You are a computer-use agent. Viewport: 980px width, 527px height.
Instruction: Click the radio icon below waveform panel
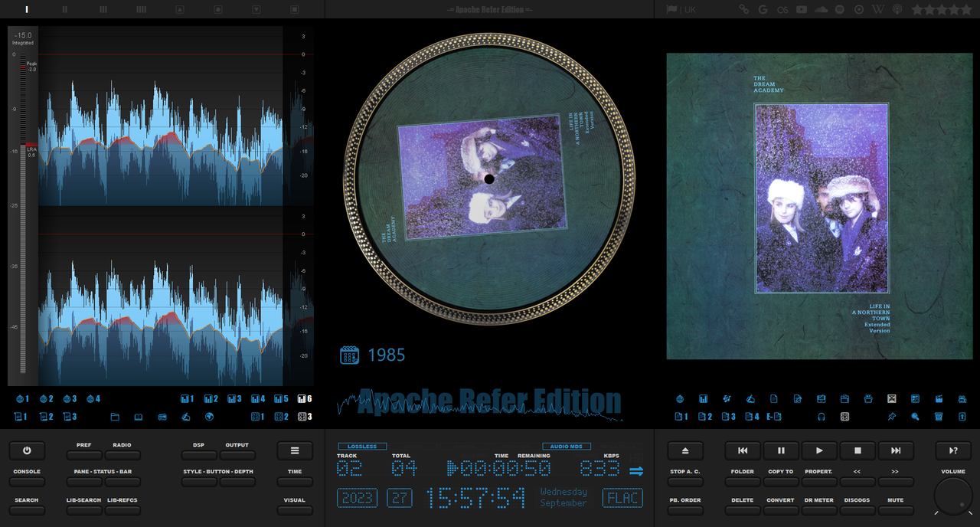coord(162,417)
